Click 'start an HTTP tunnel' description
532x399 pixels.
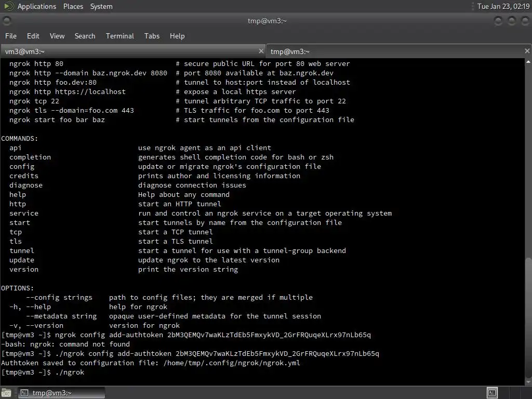click(x=179, y=204)
